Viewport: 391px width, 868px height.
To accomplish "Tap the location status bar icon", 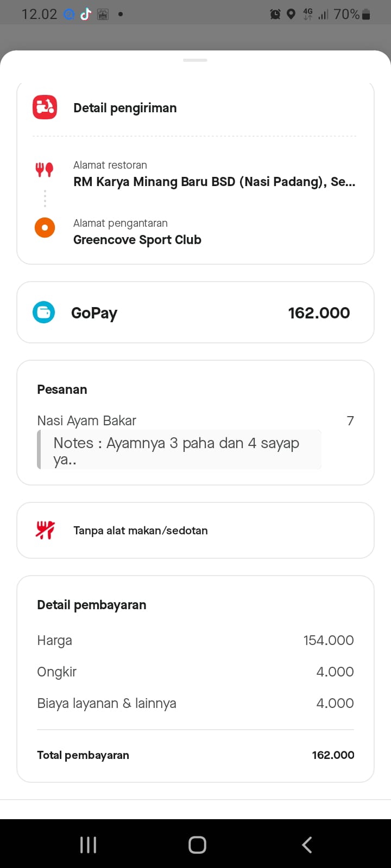I will click(x=291, y=15).
